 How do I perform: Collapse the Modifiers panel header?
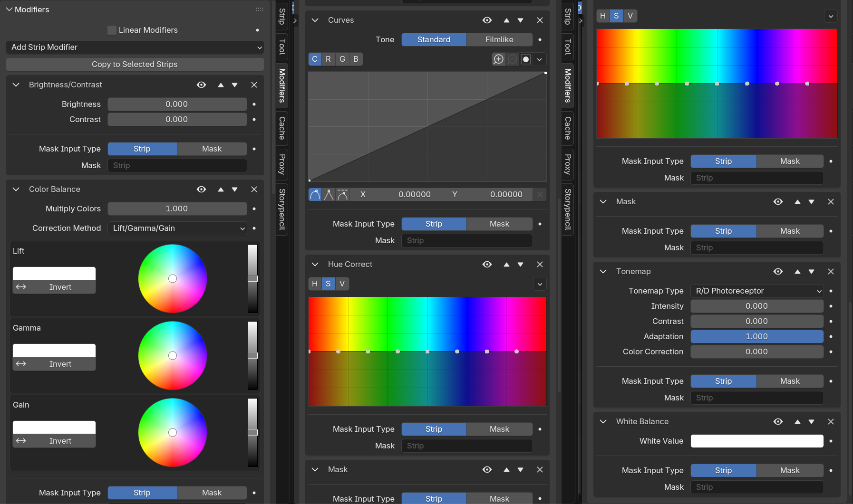9,10
